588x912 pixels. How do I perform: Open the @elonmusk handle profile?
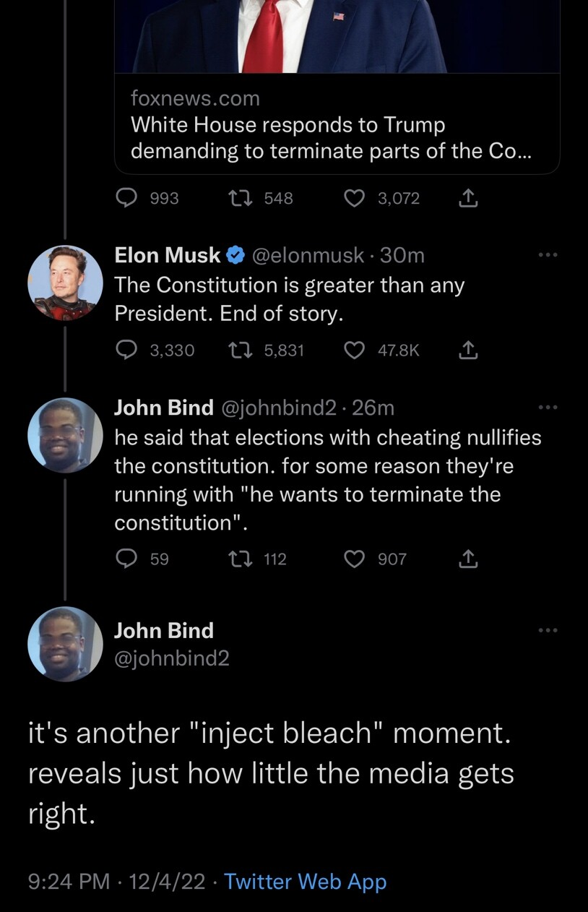(310, 255)
